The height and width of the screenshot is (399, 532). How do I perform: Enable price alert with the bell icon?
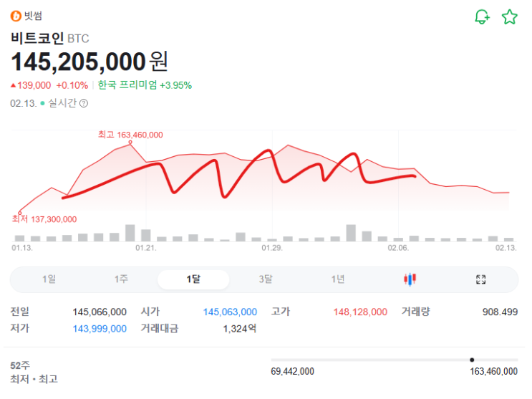482,17
